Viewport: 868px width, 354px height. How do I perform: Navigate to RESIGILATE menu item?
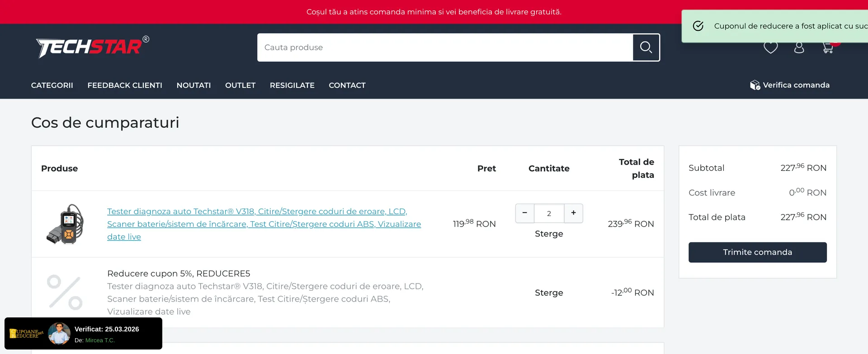(292, 85)
